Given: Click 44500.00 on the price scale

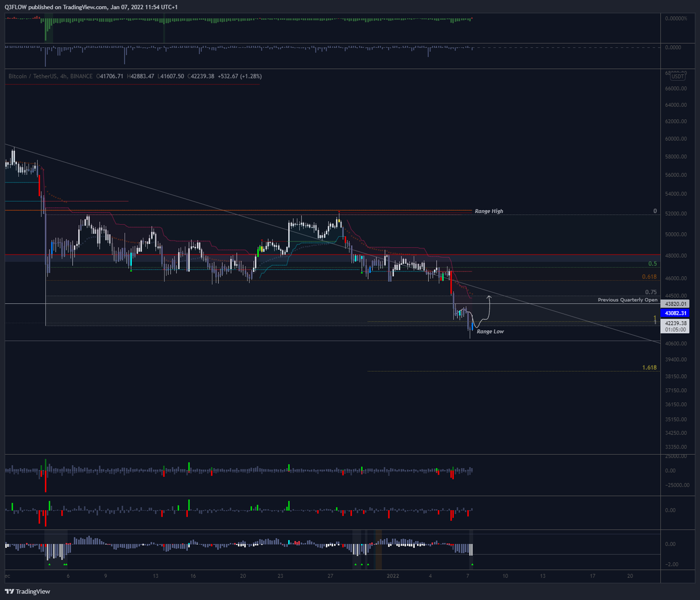Looking at the screenshot, I should (675, 296).
